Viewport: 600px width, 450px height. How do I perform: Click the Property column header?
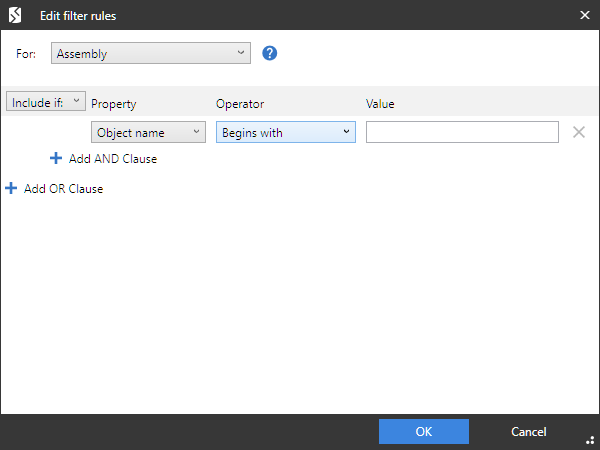click(113, 104)
